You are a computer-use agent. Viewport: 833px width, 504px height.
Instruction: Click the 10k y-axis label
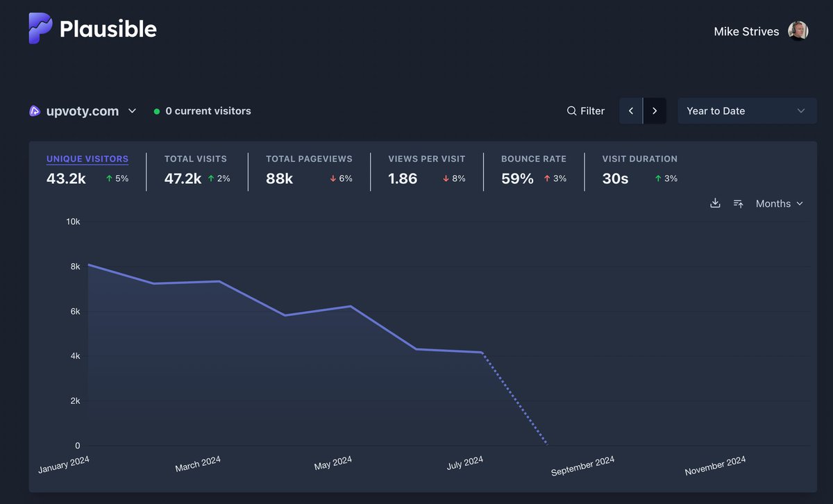(73, 222)
